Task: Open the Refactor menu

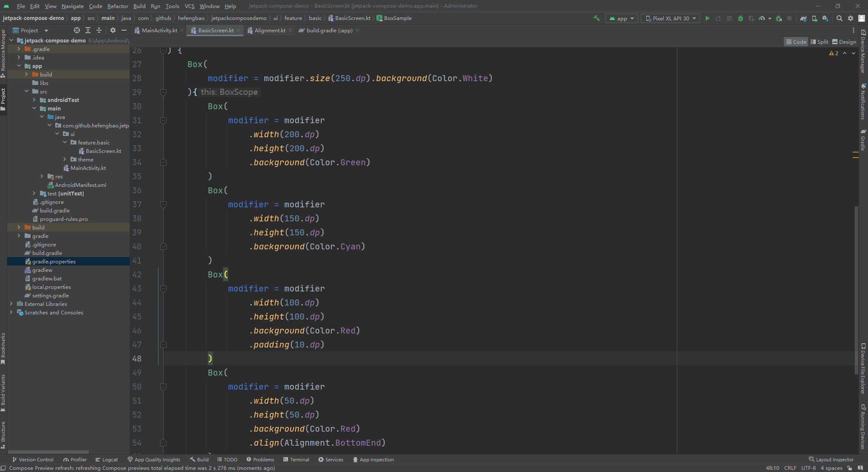Action: click(118, 6)
